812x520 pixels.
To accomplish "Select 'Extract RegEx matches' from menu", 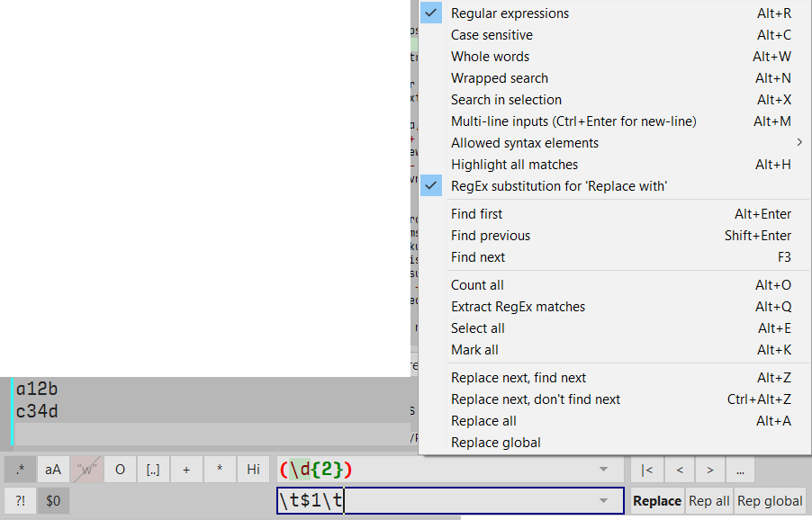I will point(518,307).
